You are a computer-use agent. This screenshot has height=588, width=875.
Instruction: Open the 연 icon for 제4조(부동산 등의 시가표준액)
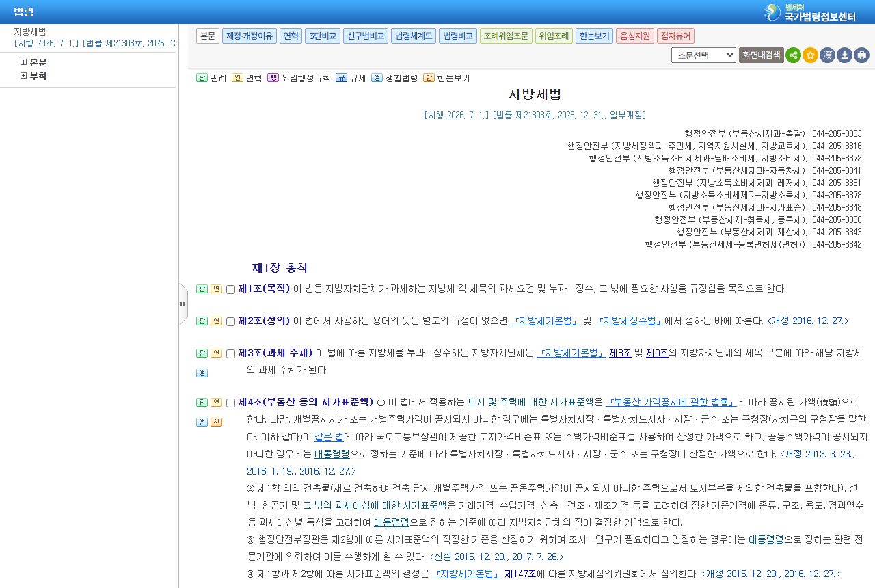(216, 402)
